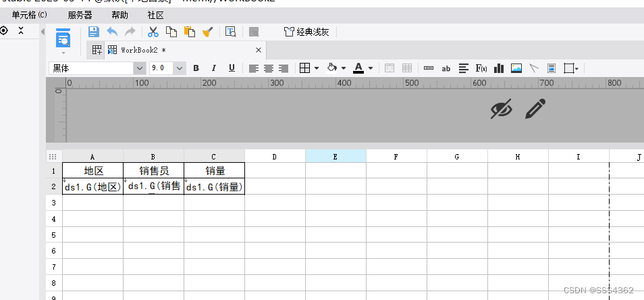This screenshot has width=644, height=300.
Task: Insert rich text element icon
Action: tap(464, 68)
